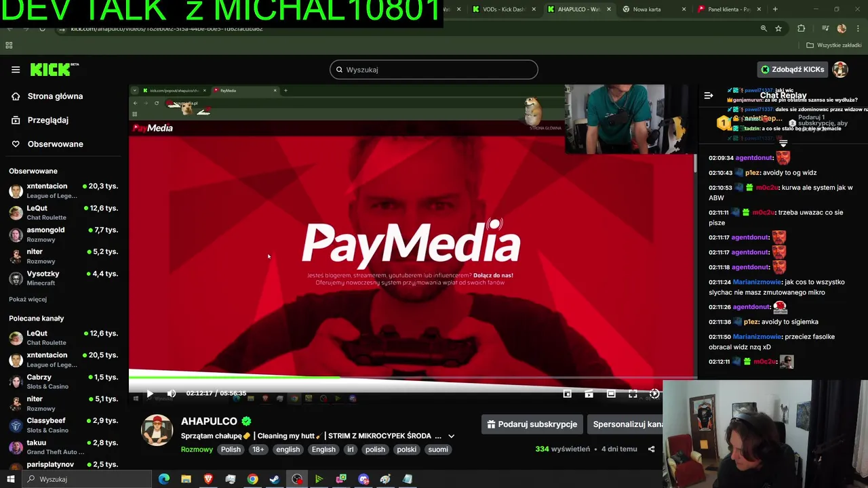Collapse the Chat Replay panel
The width and height of the screenshot is (868, 488).
[709, 96]
